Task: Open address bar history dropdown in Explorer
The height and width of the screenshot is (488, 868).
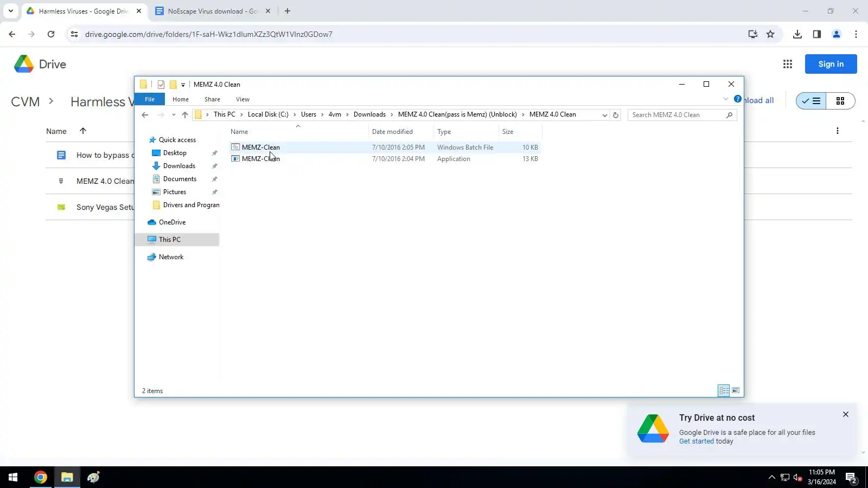Action: [604, 115]
